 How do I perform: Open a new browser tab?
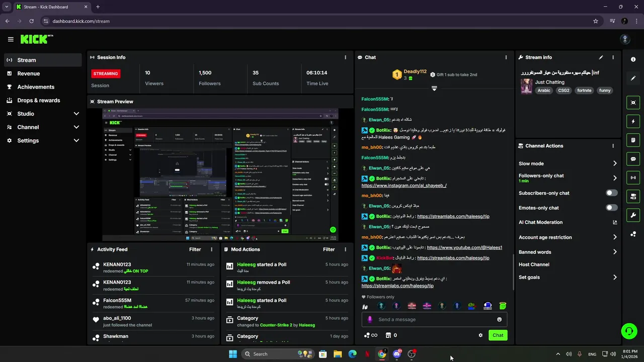[x=98, y=7]
